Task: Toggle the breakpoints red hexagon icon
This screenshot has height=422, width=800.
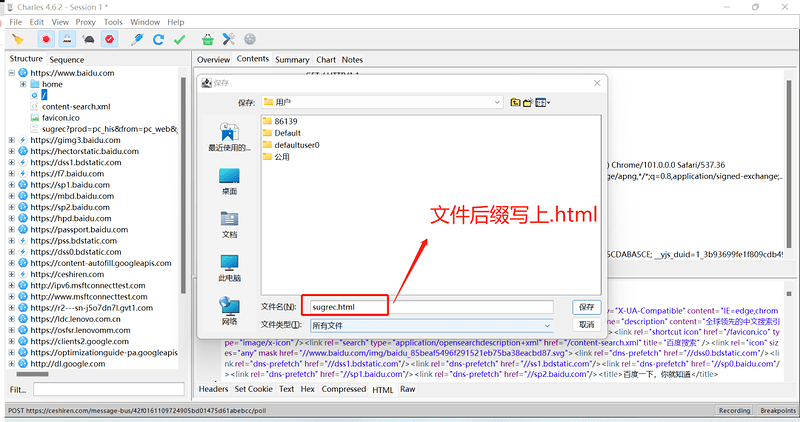Action: click(109, 39)
